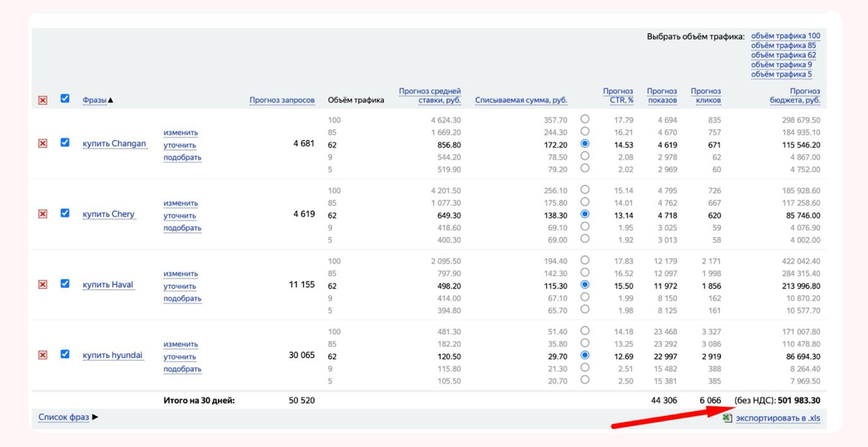Sort by the "Прогноз показов" column
The image size is (868, 447).
click(662, 95)
